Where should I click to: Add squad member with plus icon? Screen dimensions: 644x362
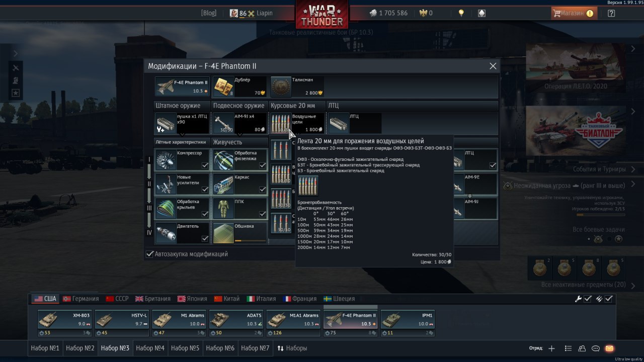coord(551,348)
